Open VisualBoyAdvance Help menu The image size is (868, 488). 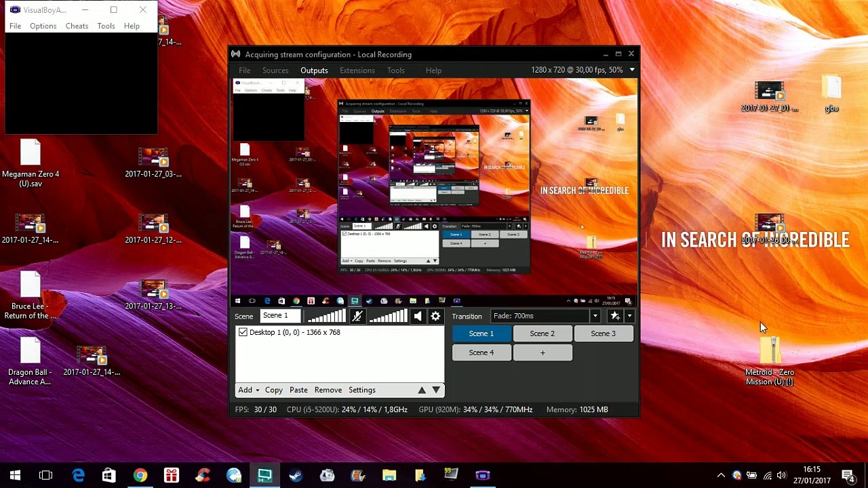point(132,26)
